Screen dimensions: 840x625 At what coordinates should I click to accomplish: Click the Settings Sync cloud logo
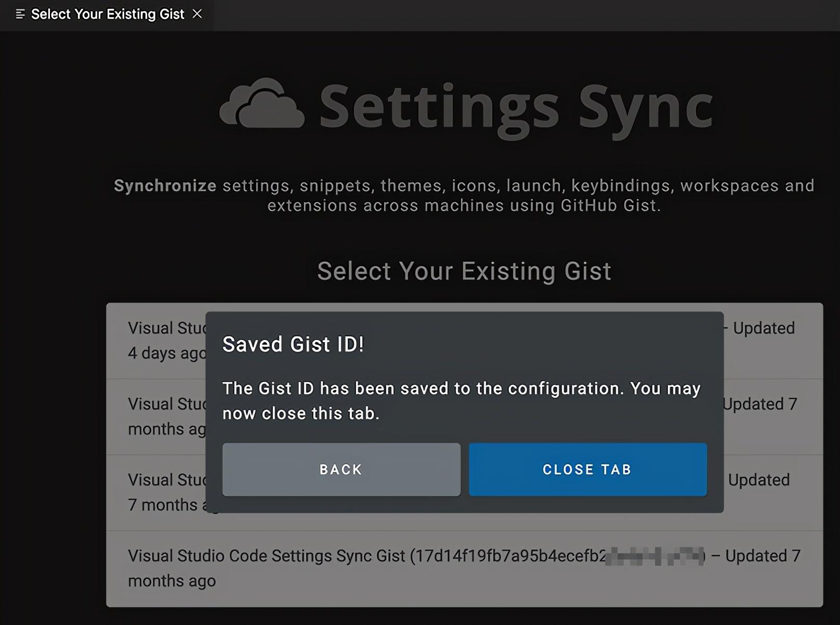(261, 103)
